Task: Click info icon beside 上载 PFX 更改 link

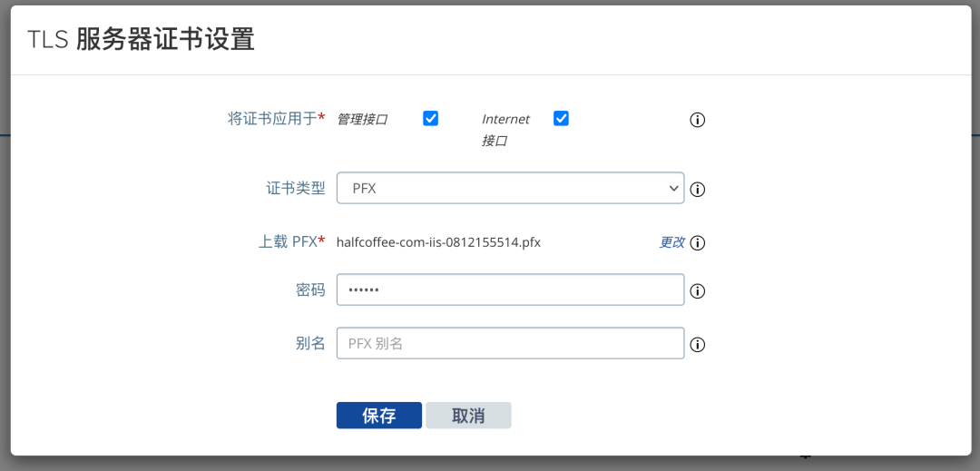Action: point(698,243)
